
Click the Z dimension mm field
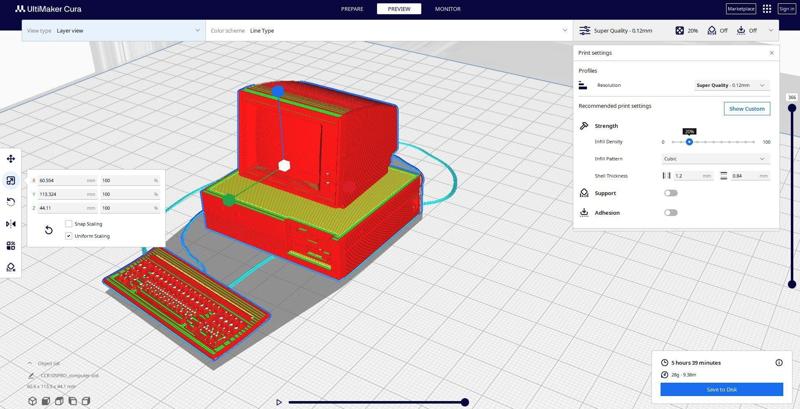tap(67, 208)
